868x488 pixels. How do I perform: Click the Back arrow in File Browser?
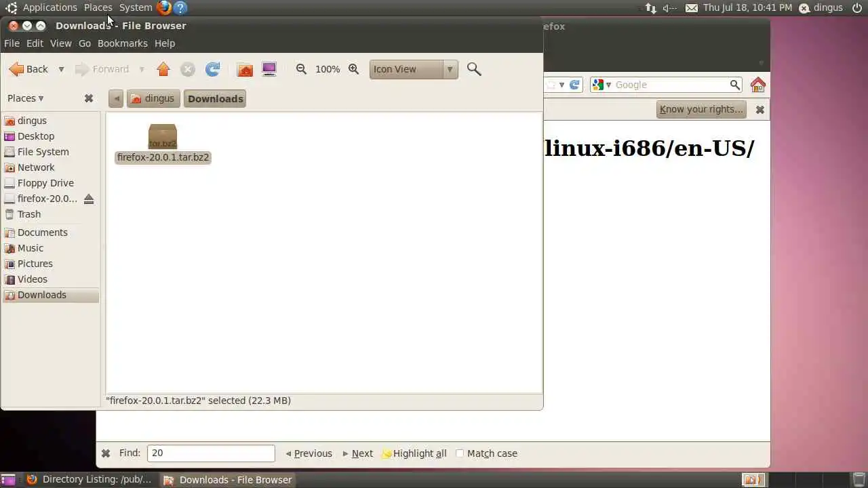28,69
